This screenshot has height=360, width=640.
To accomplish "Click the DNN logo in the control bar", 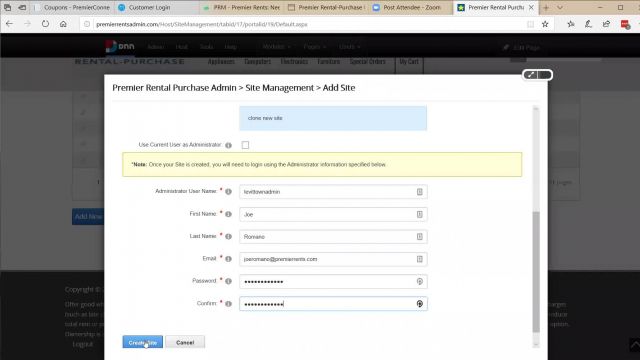I will (x=120, y=47).
